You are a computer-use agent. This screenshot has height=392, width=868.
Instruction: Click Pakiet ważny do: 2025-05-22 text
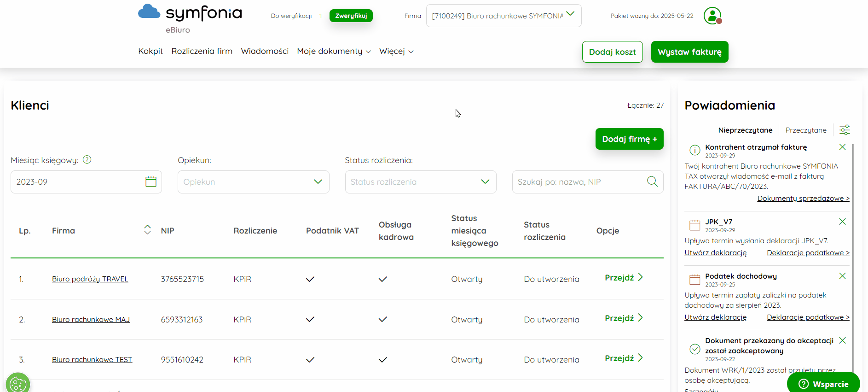(x=652, y=16)
